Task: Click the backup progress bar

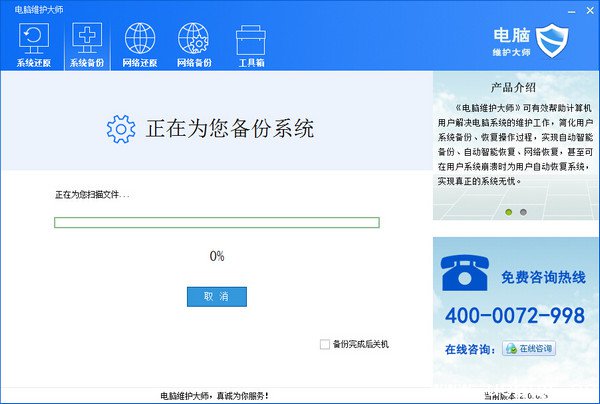Action: (x=217, y=222)
